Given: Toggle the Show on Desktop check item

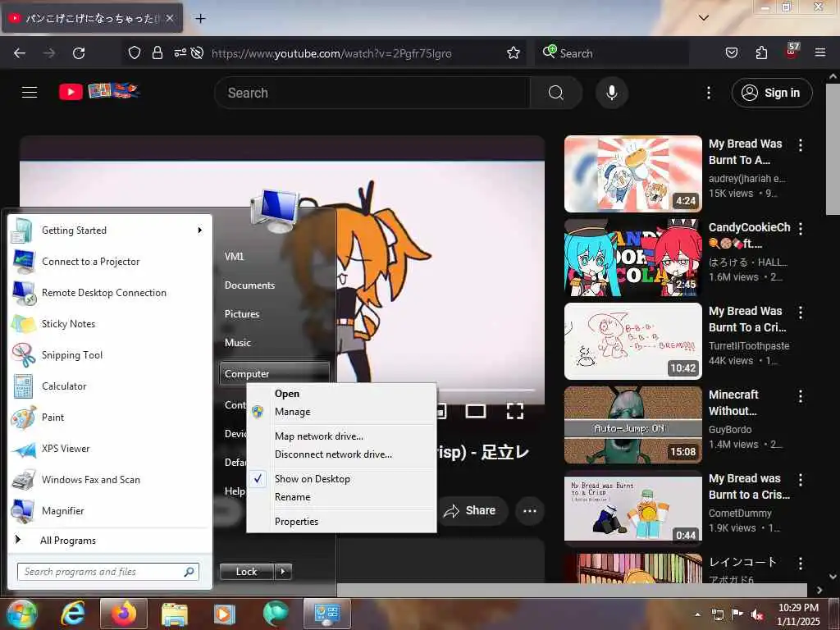Looking at the screenshot, I should pos(341,479).
